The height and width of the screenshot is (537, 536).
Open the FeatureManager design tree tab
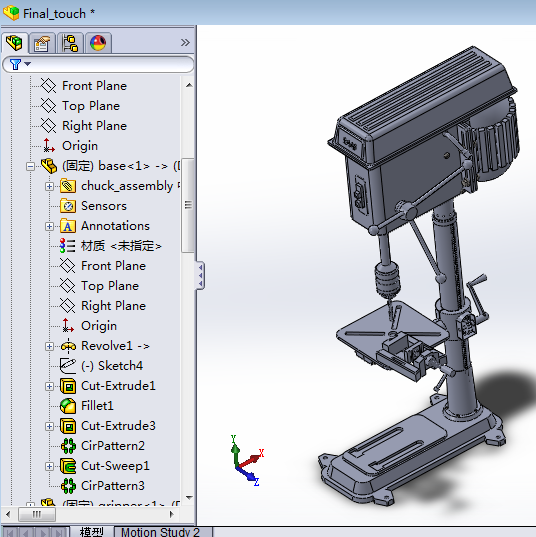coord(14,43)
